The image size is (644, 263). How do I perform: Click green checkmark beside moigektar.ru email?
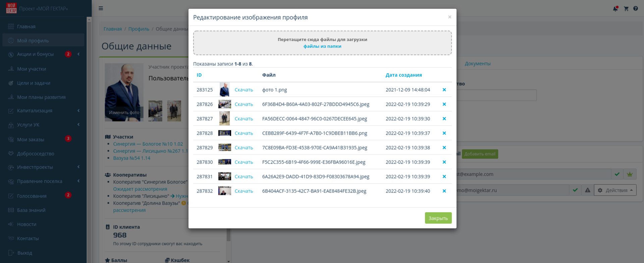(575, 190)
